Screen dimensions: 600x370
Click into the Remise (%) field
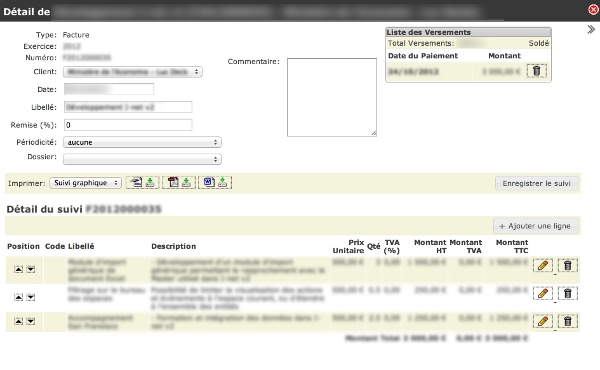128,125
